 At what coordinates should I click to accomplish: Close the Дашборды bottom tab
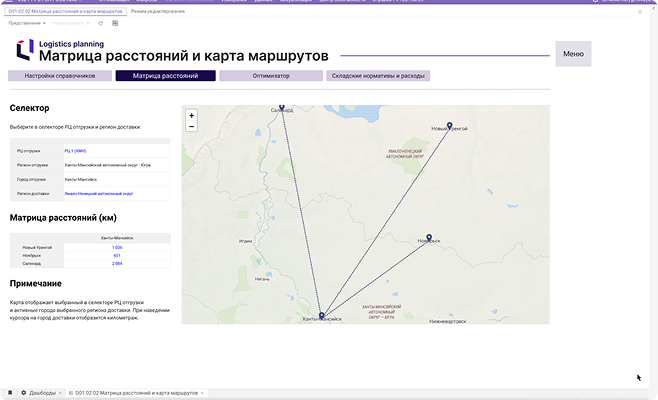click(62, 393)
